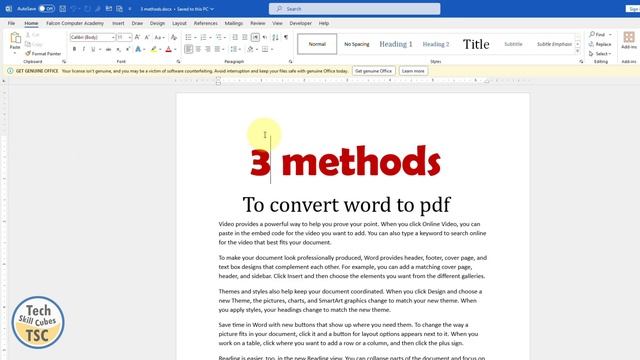Screen dimensions: 640x360
Task: Open the Change Case Aa dropdown
Action: pos(159,37)
